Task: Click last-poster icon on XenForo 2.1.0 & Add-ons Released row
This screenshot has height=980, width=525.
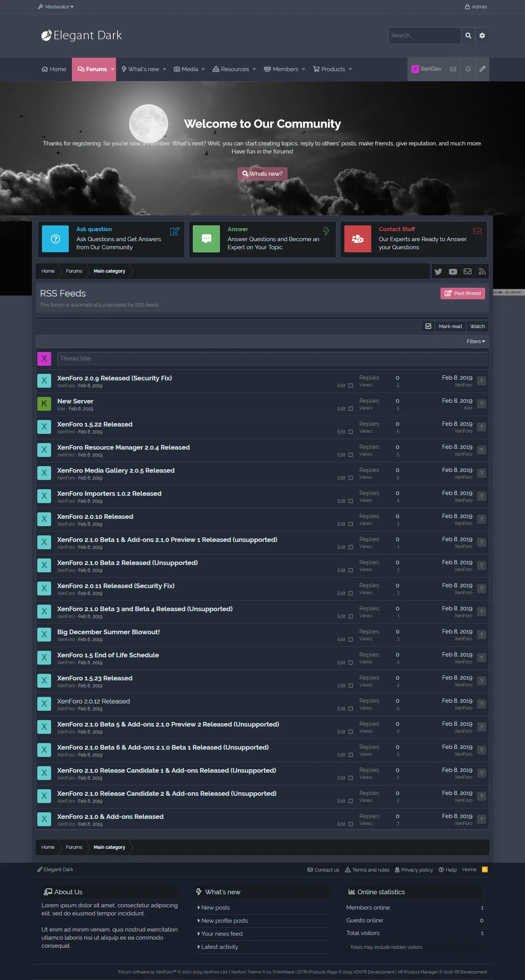Action: (481, 819)
